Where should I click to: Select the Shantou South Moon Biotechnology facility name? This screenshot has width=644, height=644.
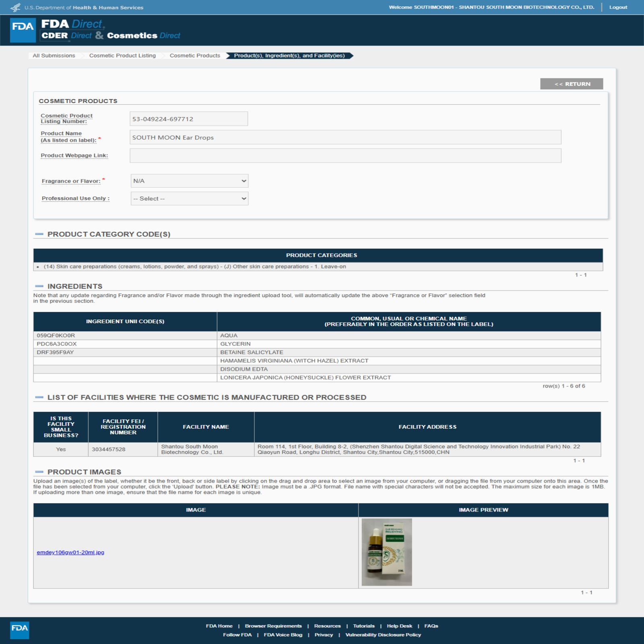pos(206,449)
